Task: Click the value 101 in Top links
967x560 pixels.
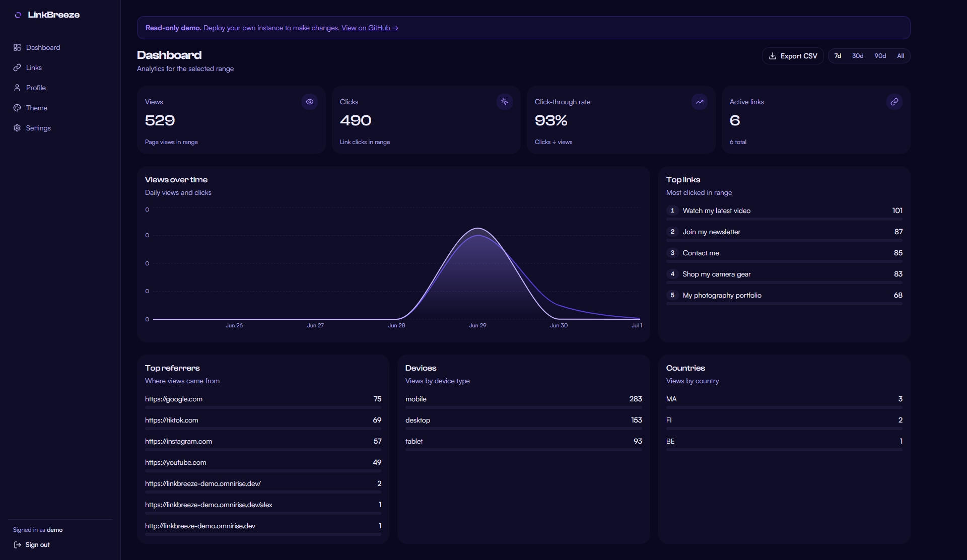Action: tap(897, 211)
